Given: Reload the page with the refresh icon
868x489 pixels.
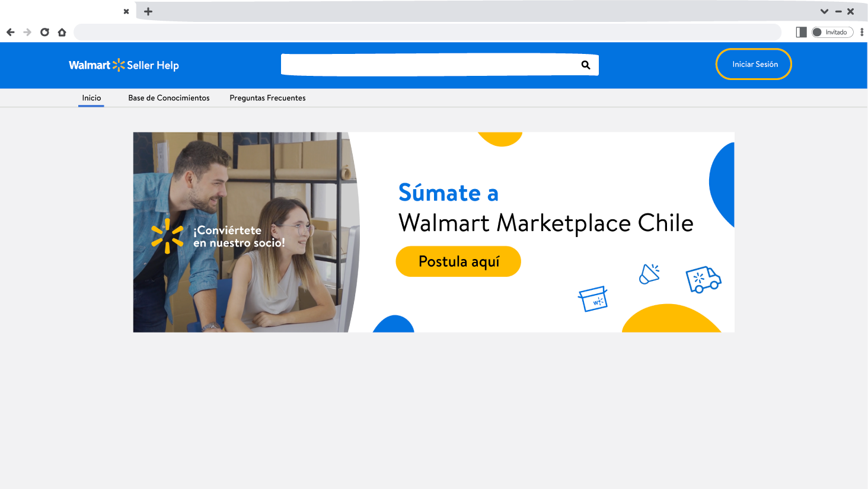Looking at the screenshot, I should [44, 32].
